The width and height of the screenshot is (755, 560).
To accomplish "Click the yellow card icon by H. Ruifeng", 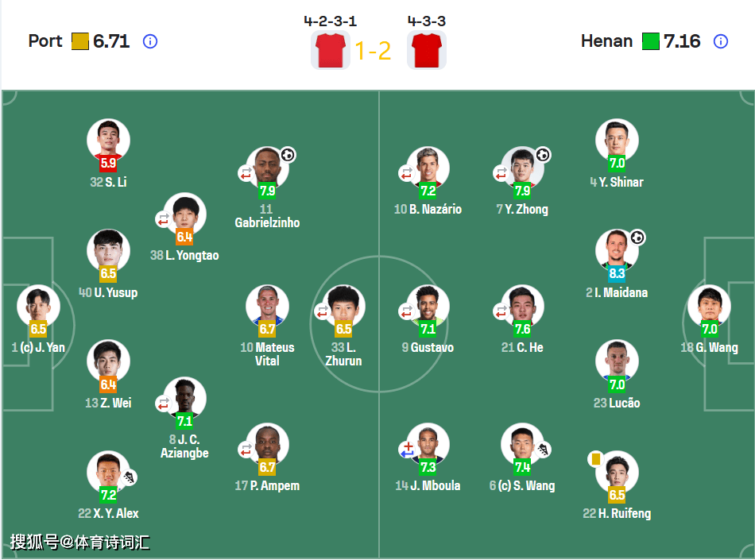I will click(x=595, y=459).
